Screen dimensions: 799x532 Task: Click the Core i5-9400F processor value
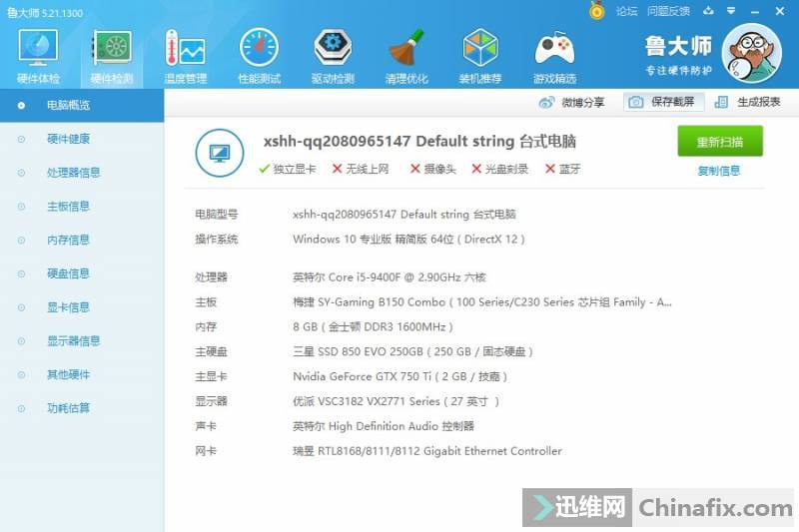[x=390, y=276]
